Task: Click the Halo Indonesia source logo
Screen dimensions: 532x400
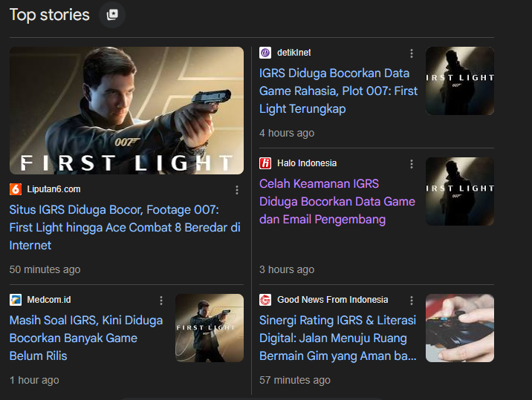Action: (265, 163)
